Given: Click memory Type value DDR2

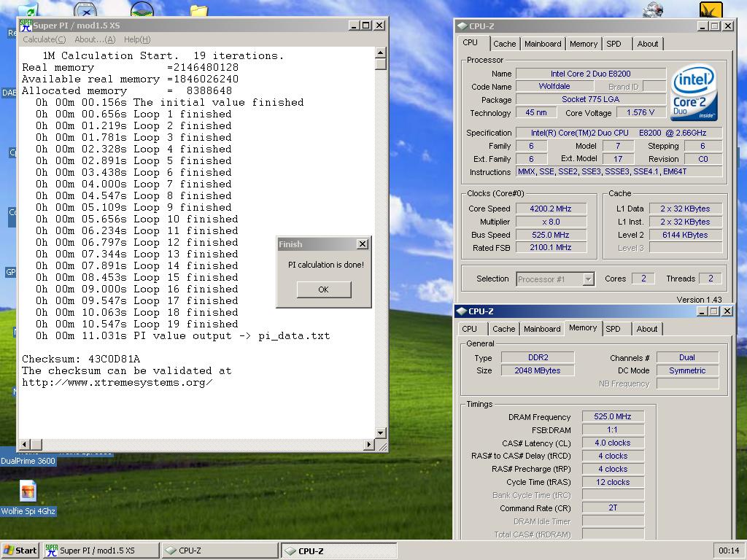Looking at the screenshot, I should pos(538,357).
